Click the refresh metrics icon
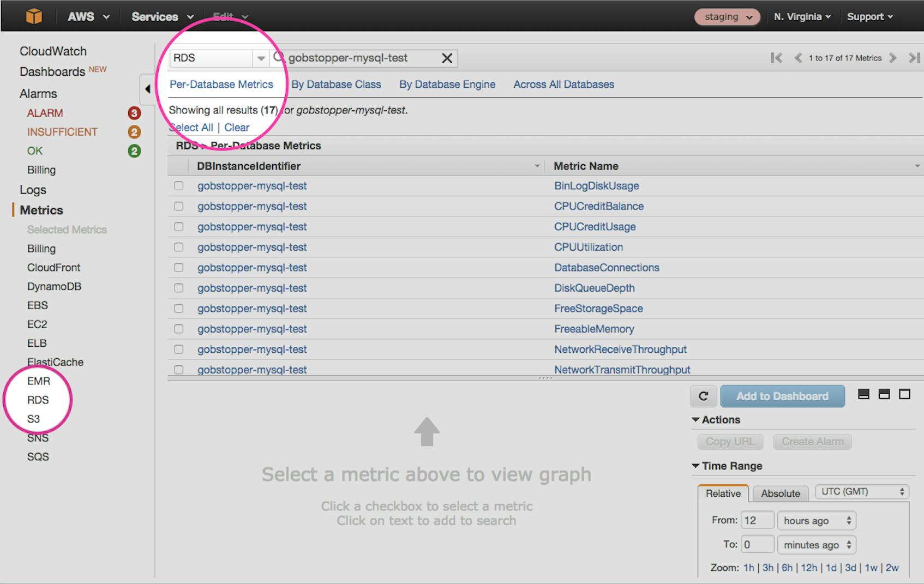 pos(703,396)
